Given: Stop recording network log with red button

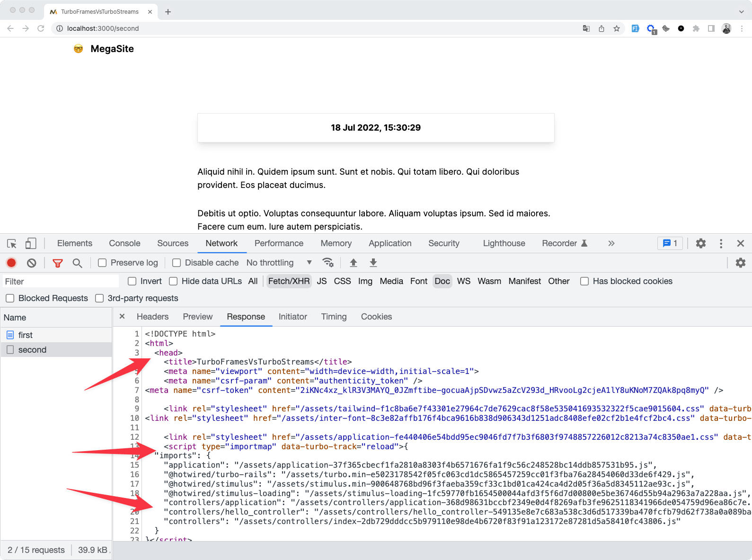Looking at the screenshot, I should coord(11,263).
